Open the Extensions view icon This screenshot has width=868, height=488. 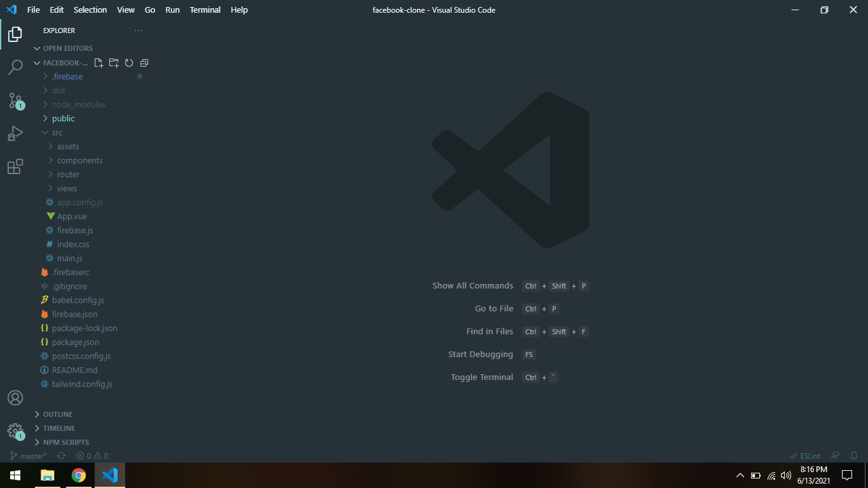pyautogui.click(x=15, y=166)
